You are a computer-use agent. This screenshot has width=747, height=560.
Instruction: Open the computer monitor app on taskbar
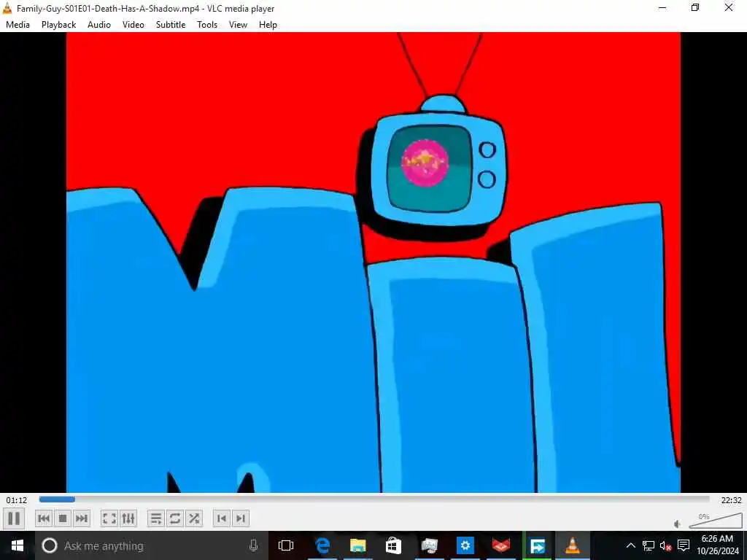[x=429, y=545]
